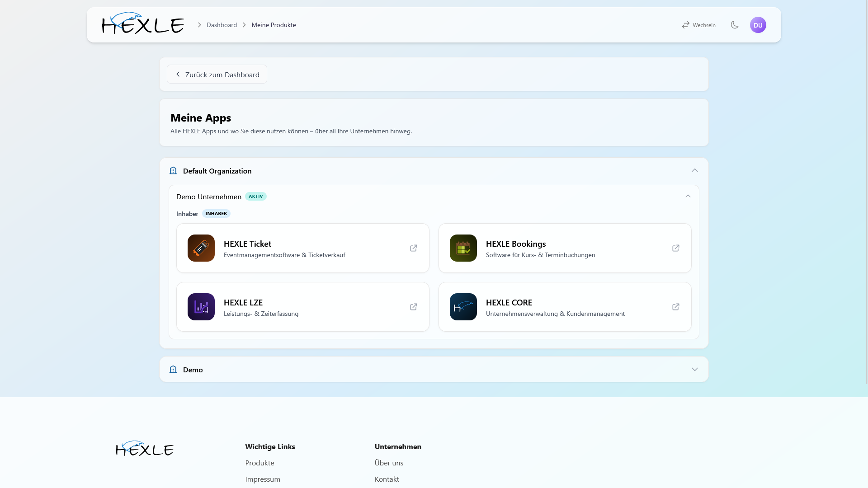Open the Produkte footer link
Screen dimensions: 868x488
pos(259,463)
